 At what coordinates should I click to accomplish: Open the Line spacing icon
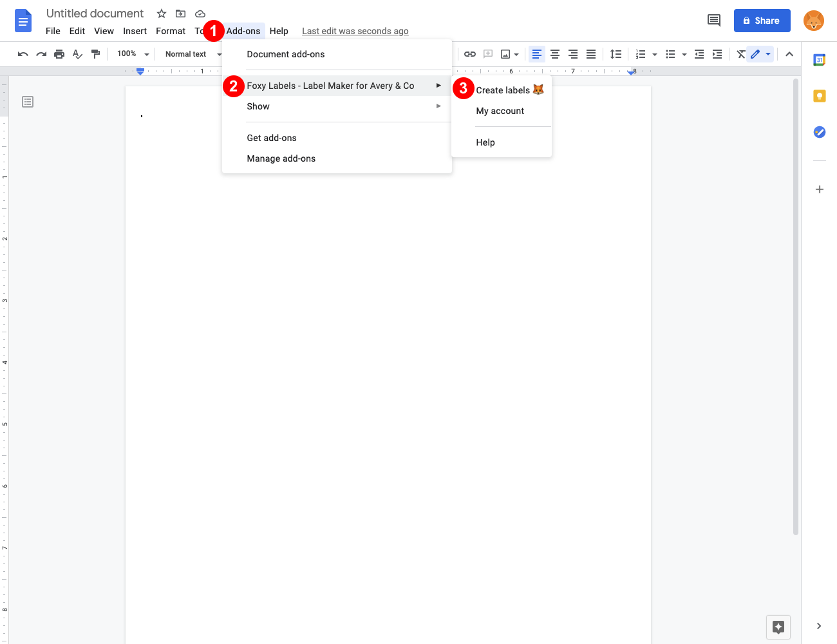coord(615,54)
